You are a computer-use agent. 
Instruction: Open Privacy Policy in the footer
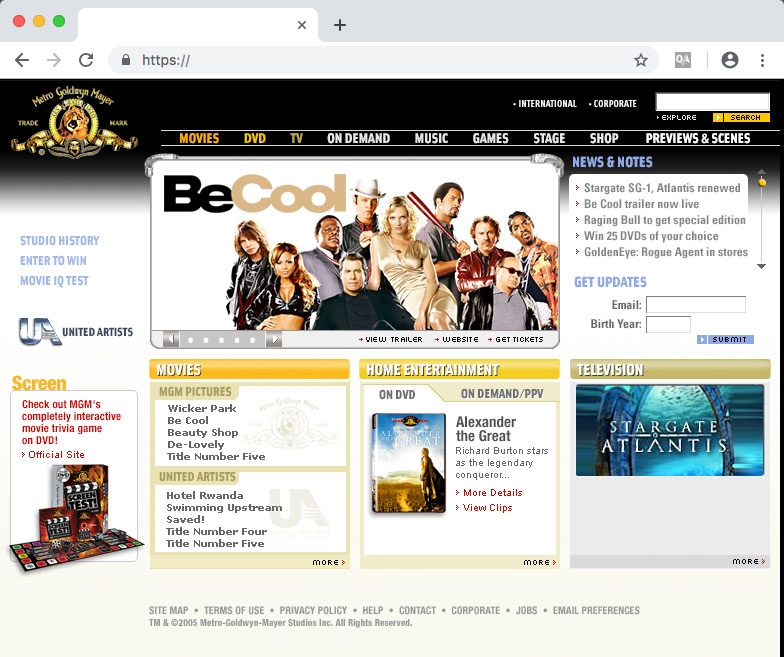click(x=313, y=610)
